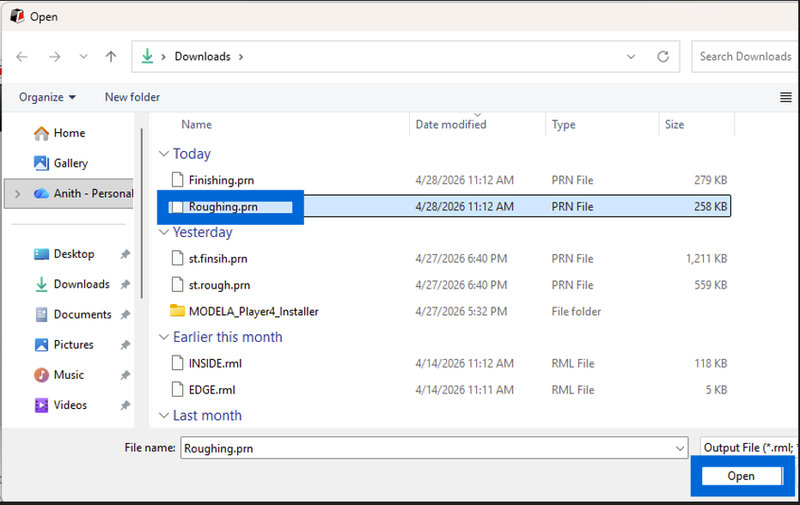Expand Anith - Personal tree arrow

[x=18, y=193]
